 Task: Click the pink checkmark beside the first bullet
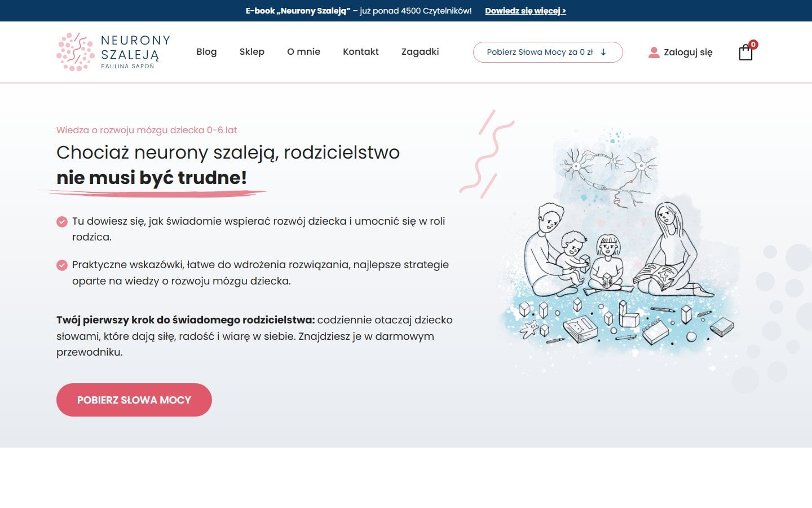(x=61, y=222)
